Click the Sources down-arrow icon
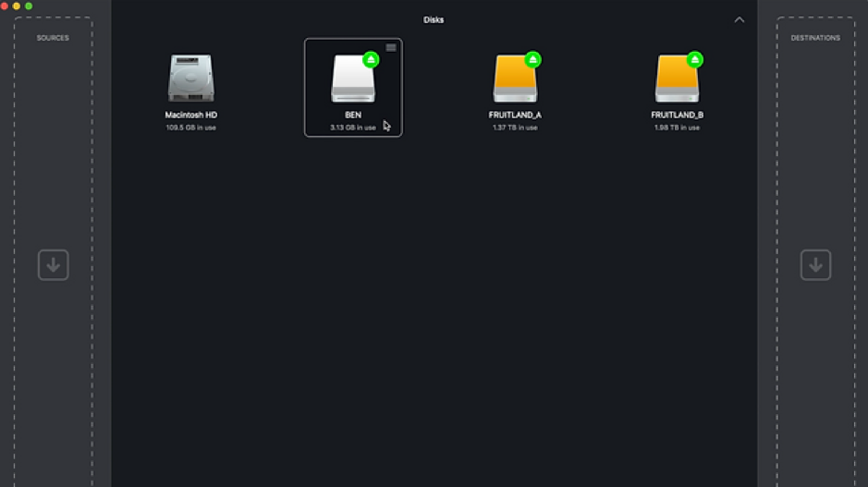Viewport: 868px width, 487px height. pos(53,265)
